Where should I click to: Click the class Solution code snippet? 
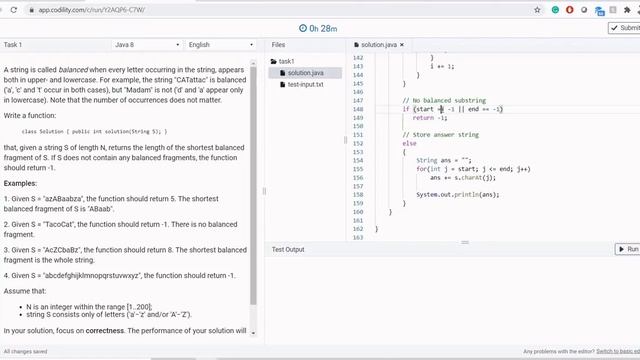(x=94, y=131)
